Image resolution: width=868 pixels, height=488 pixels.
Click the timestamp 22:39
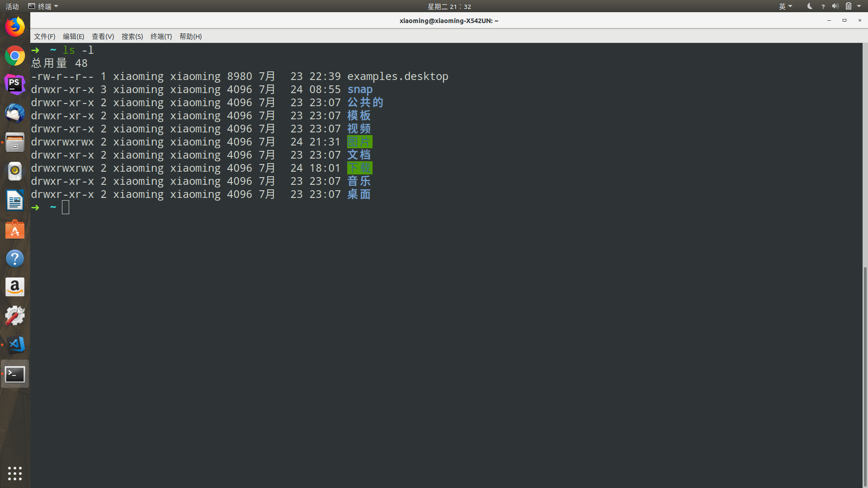(x=325, y=76)
